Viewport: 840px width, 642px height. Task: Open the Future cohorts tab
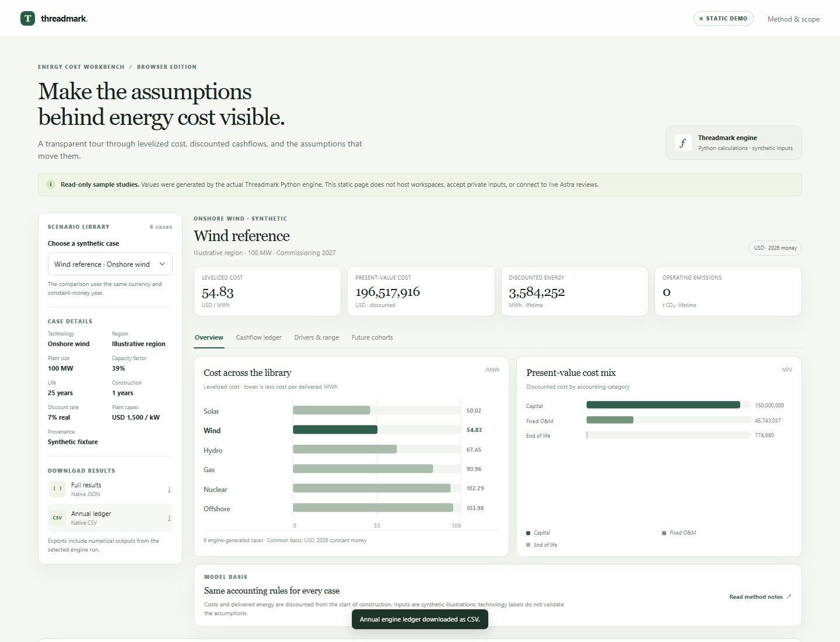pyautogui.click(x=372, y=338)
